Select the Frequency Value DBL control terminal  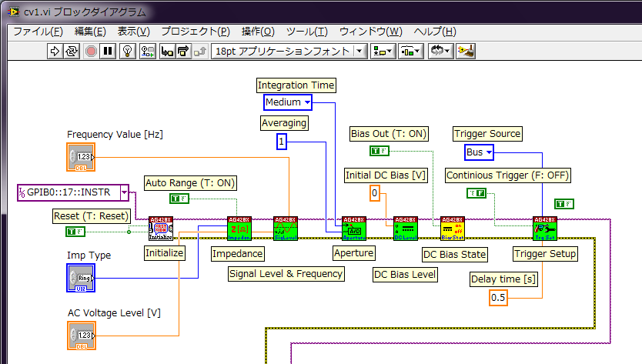[x=81, y=157]
